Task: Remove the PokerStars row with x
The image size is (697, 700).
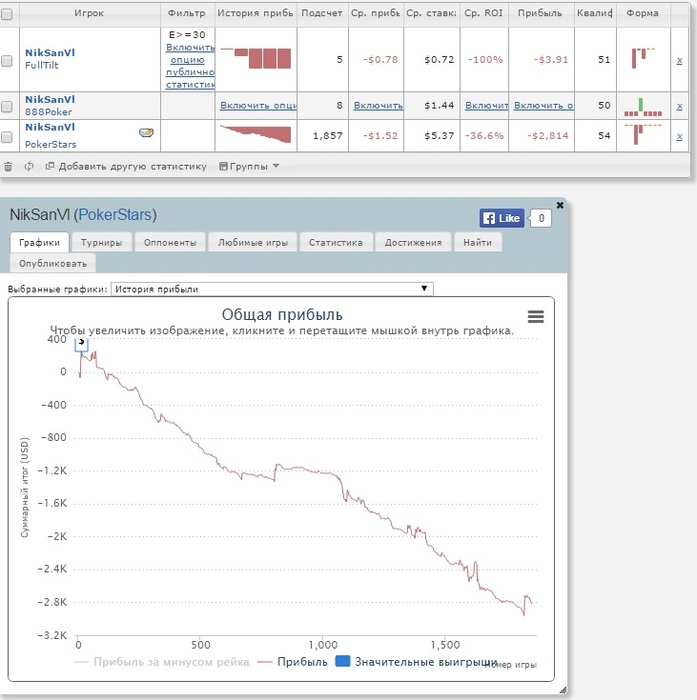Action: point(679,137)
